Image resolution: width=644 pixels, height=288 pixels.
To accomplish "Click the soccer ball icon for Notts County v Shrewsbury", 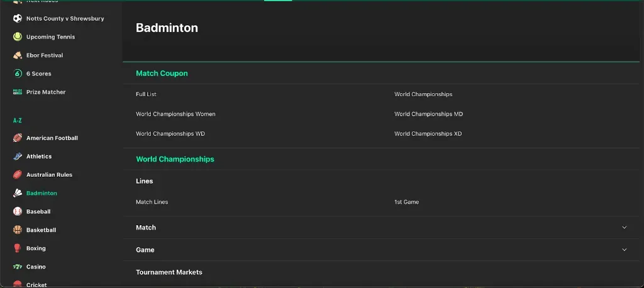I will point(18,19).
